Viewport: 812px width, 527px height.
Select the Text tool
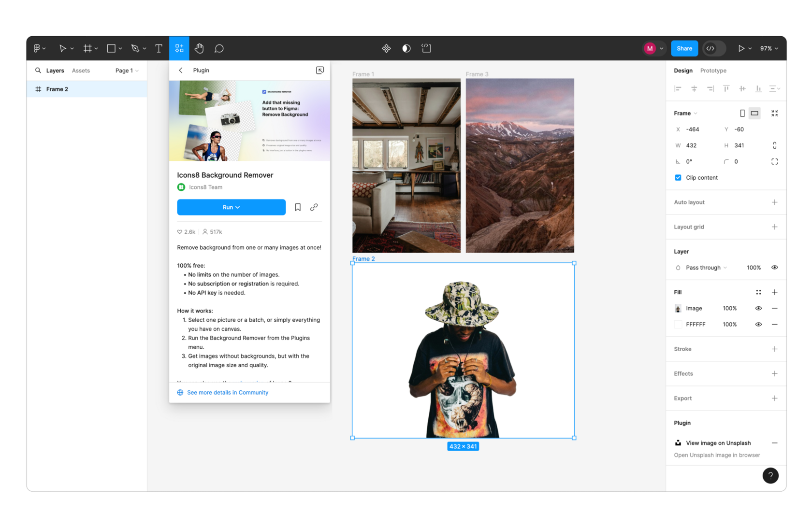(159, 48)
